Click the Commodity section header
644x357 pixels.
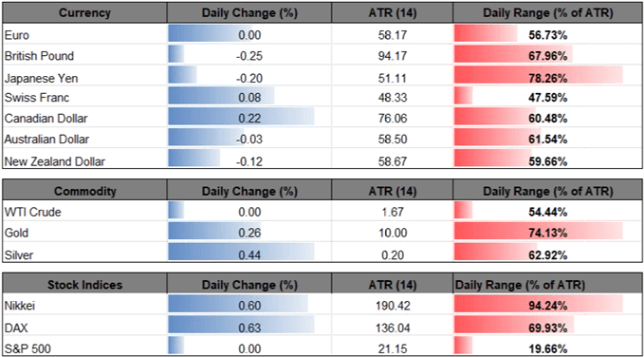[x=84, y=191]
